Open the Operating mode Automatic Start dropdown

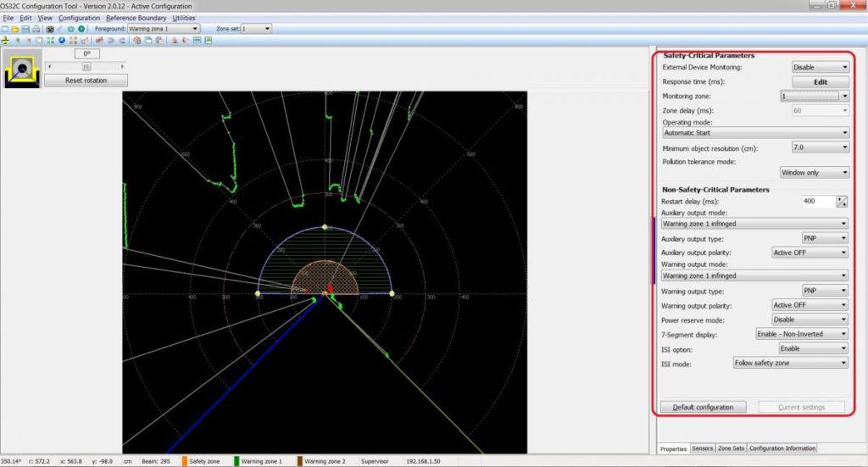coord(755,133)
